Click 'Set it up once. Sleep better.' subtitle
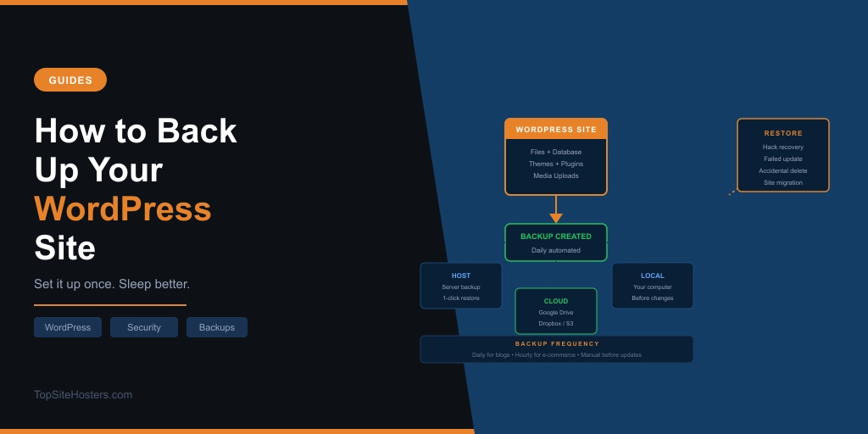 112,284
